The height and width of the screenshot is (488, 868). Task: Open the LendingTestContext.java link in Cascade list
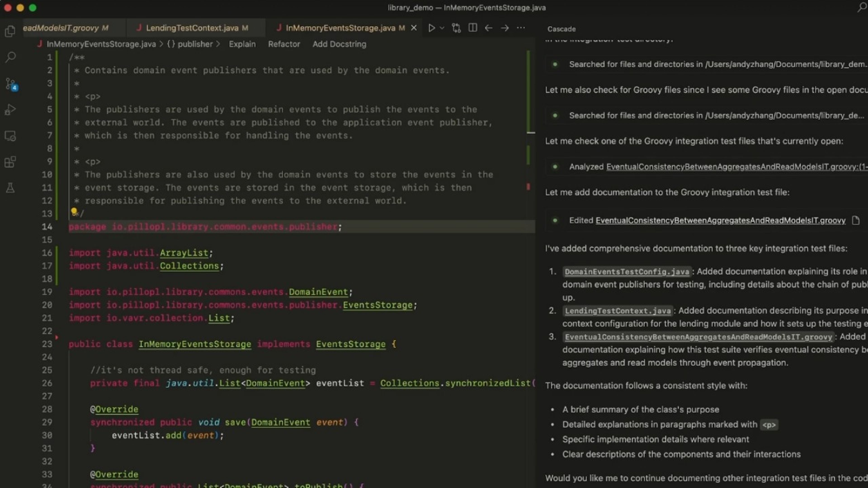[618, 311]
